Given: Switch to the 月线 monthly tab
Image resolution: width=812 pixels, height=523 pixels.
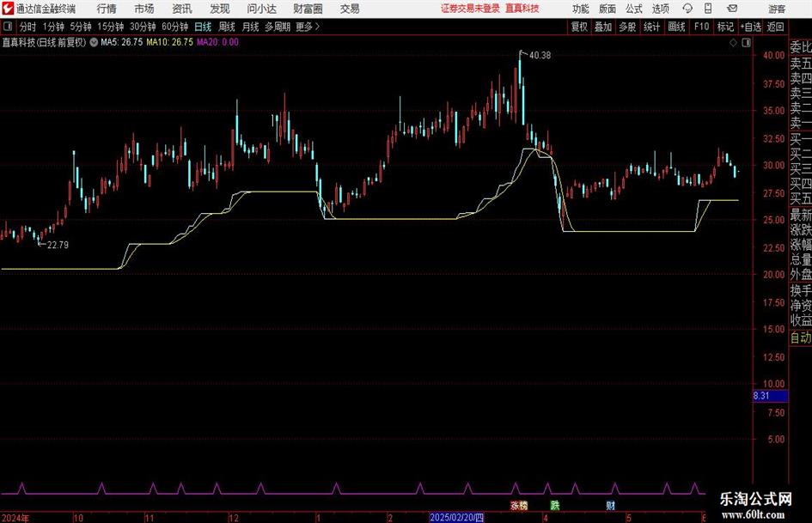Looking at the screenshot, I should pos(251,27).
